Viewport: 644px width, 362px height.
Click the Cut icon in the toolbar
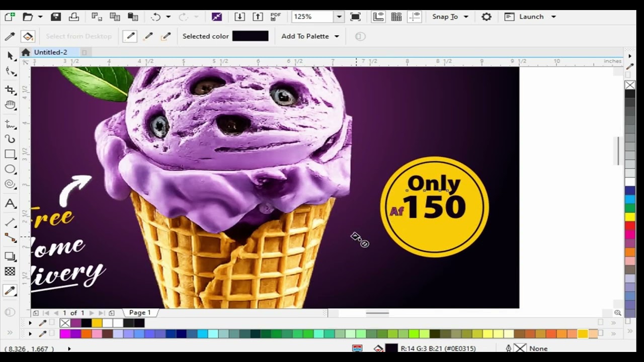97,17
